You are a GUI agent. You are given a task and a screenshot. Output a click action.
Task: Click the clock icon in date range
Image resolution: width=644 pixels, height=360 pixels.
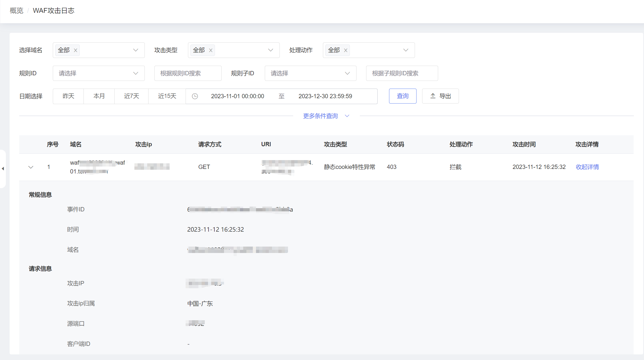coord(195,96)
